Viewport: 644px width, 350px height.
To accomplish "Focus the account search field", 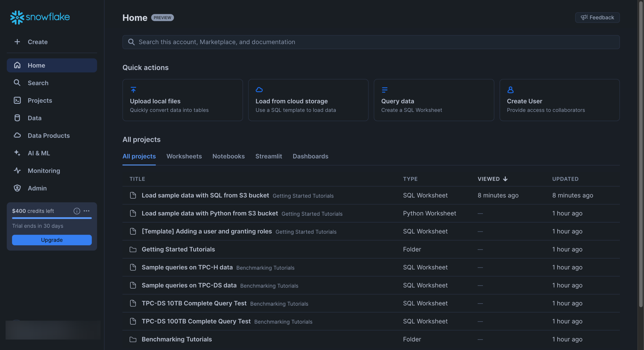I will click(x=371, y=42).
